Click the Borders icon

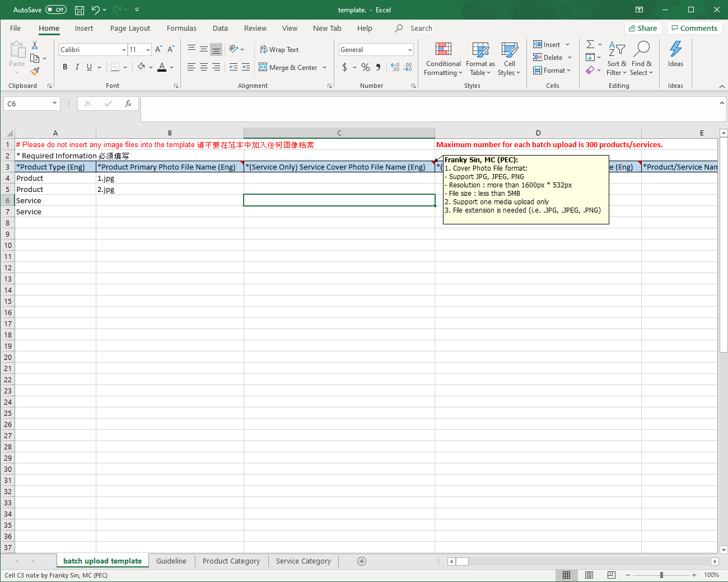pos(115,67)
